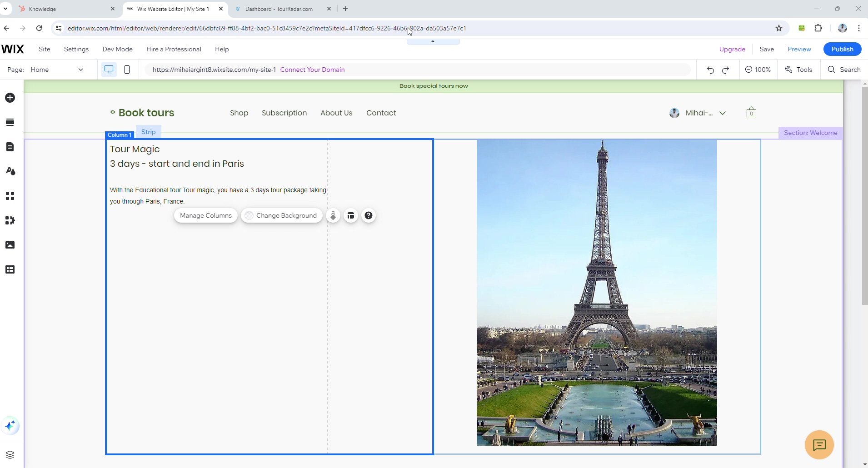The image size is (868, 468).
Task: Select the Eiffel Tower image
Action: tap(597, 292)
